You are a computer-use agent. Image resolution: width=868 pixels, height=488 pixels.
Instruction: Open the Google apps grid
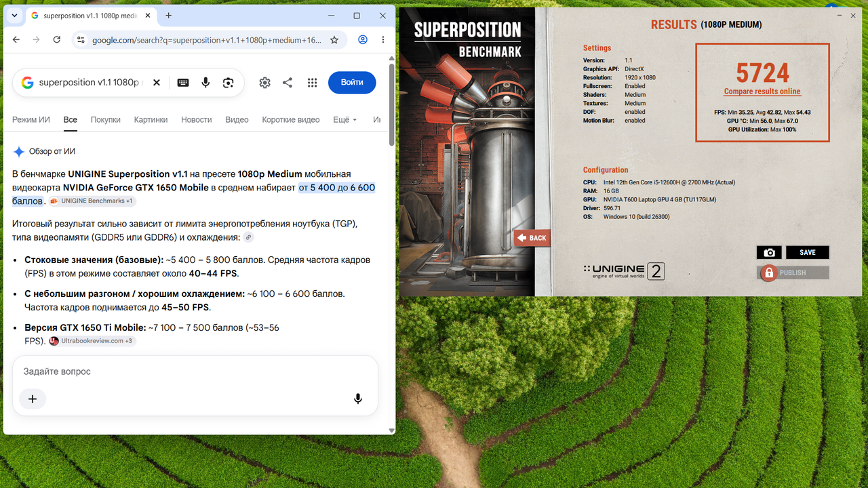click(312, 83)
